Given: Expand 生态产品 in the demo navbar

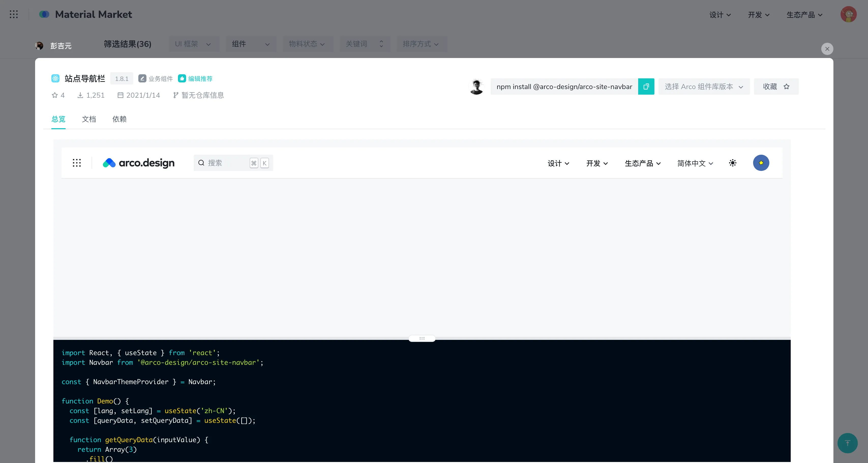Looking at the screenshot, I should click(642, 163).
